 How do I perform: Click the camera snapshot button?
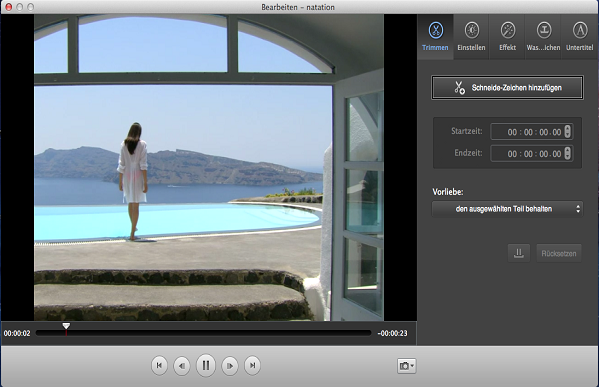tap(406, 366)
